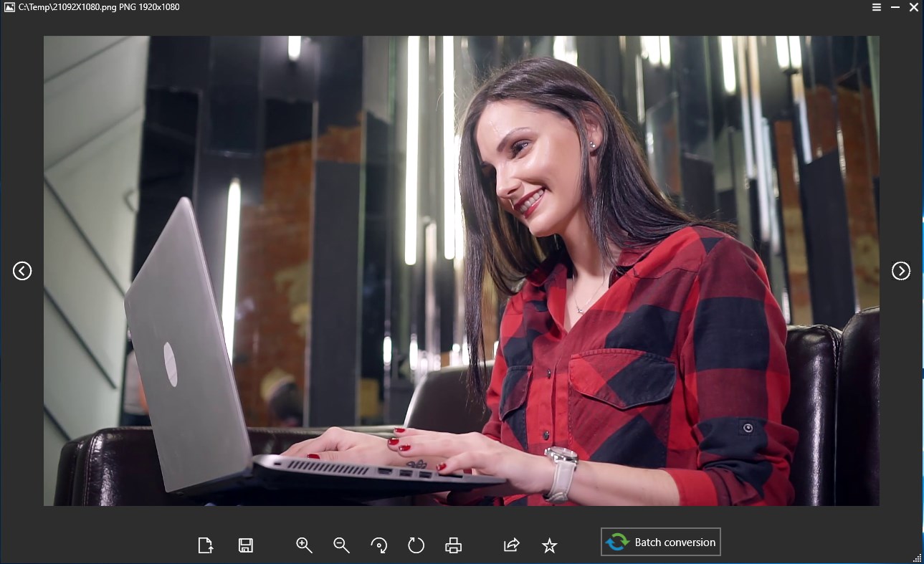Go to the previous image
Screen dimensions: 924x564
[x=22, y=271]
